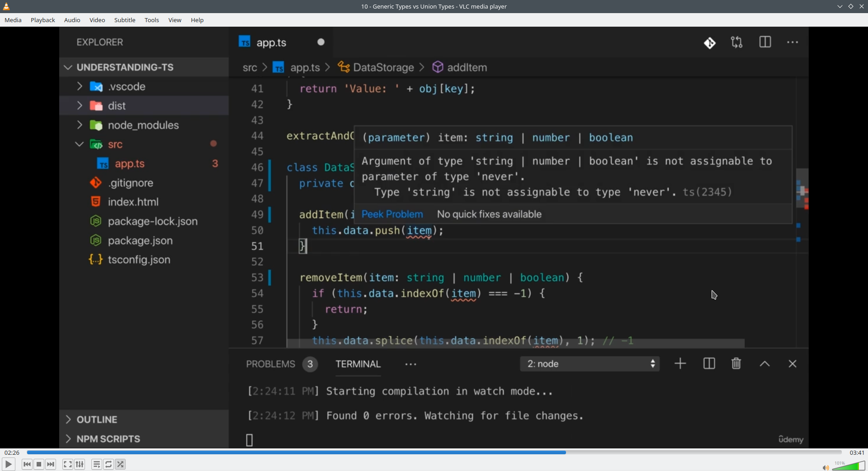Mute audio via the speaker icon
Screen dimensions: 868x471
point(825,467)
